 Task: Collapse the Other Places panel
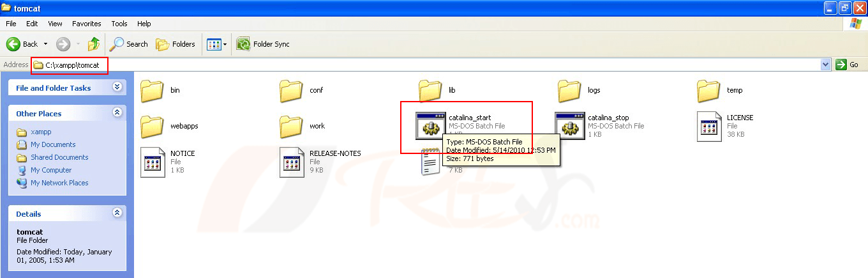click(117, 112)
